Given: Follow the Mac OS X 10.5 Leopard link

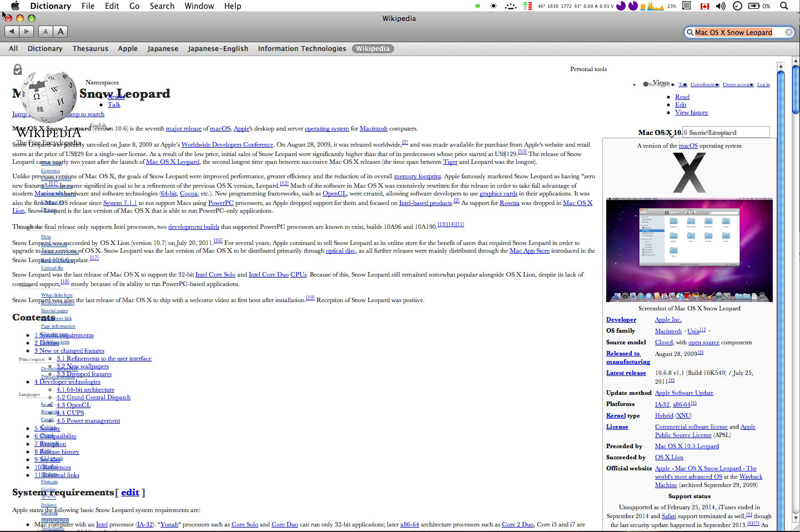Looking at the screenshot, I should [687, 446].
